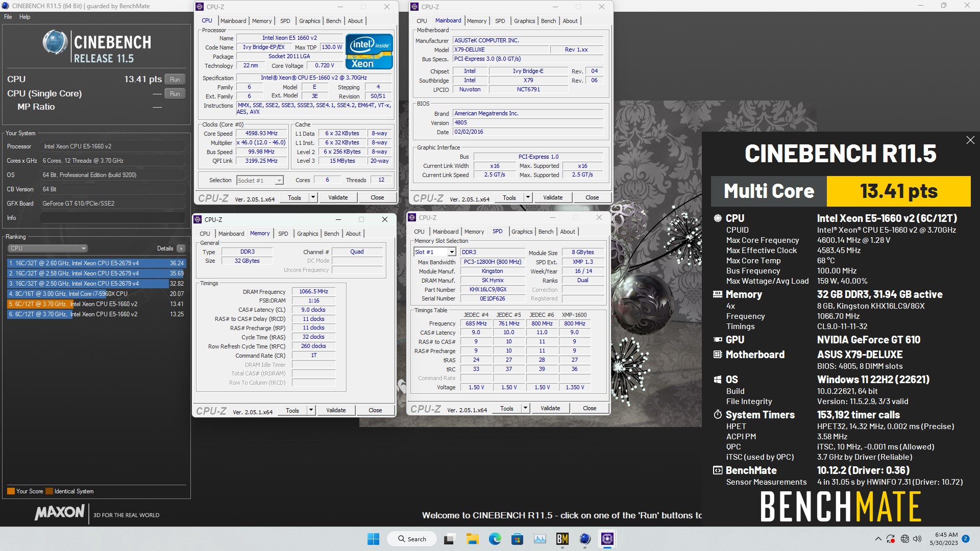Viewport: 980px width, 551px height.
Task: Open the Windows Start menu
Action: click(x=374, y=539)
